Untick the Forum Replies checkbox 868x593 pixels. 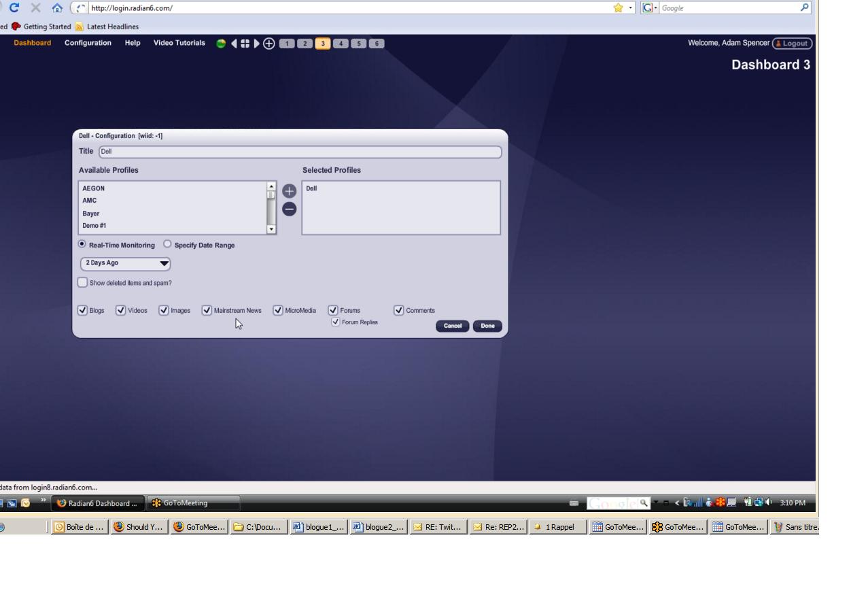pyautogui.click(x=335, y=322)
